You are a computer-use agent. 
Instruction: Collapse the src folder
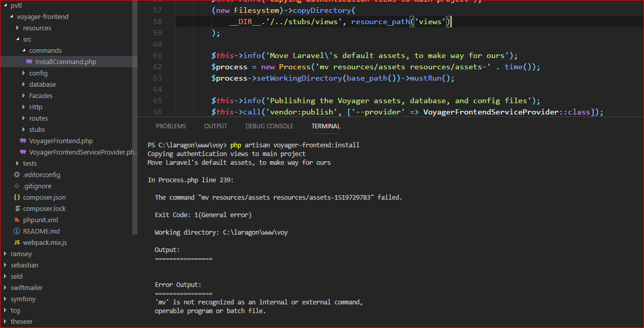18,39
